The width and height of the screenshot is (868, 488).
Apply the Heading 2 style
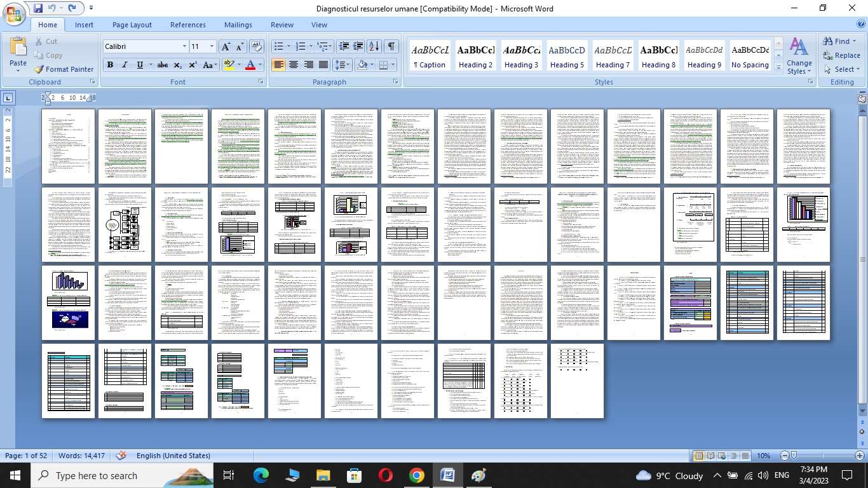coord(476,57)
